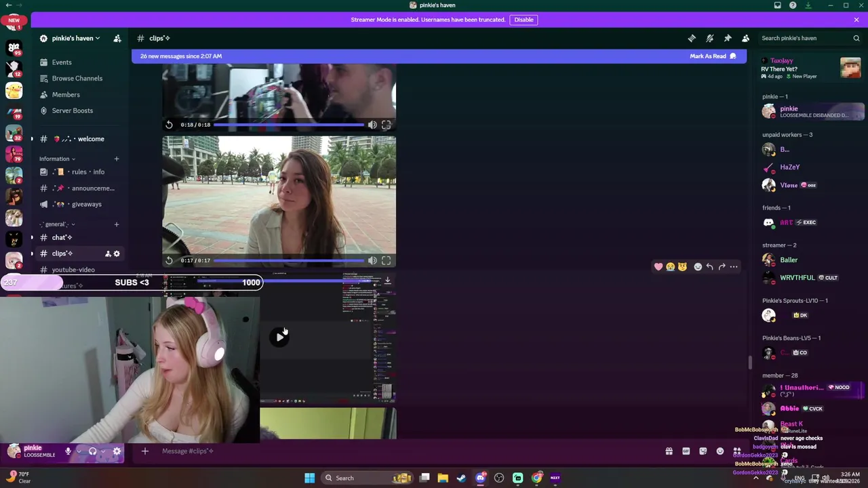Open the emoji picker
The height and width of the screenshot is (488, 868).
coord(719,451)
